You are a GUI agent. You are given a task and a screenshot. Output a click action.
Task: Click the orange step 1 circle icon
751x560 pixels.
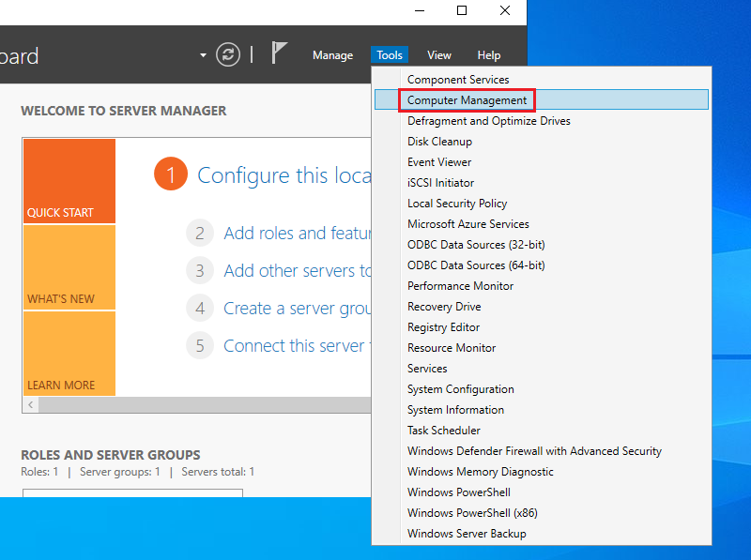pyautogui.click(x=171, y=175)
